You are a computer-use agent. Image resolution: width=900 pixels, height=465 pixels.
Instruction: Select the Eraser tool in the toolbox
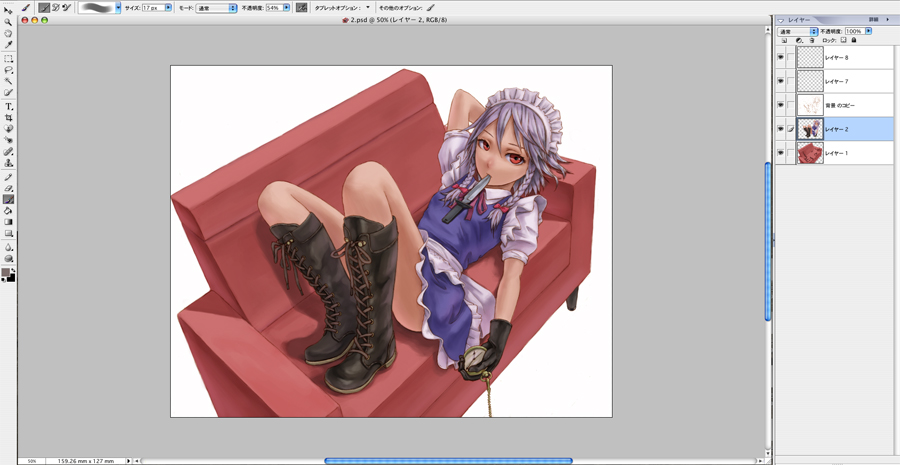pyautogui.click(x=8, y=188)
